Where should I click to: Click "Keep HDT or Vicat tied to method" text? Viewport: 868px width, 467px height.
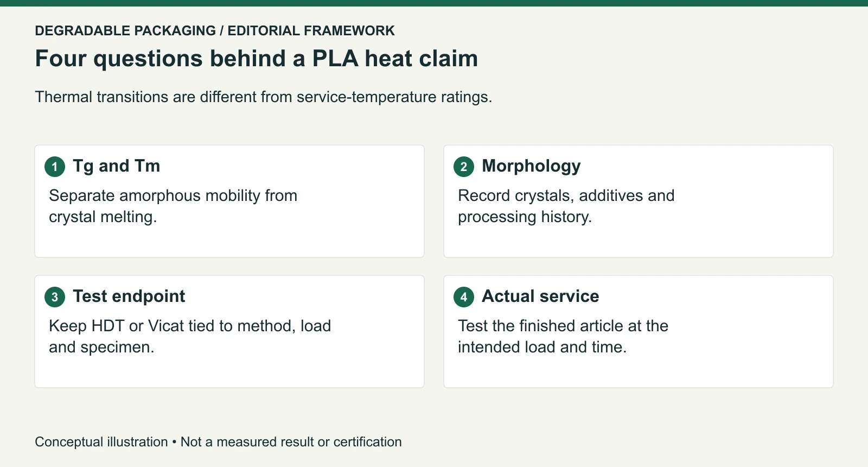pos(190,337)
